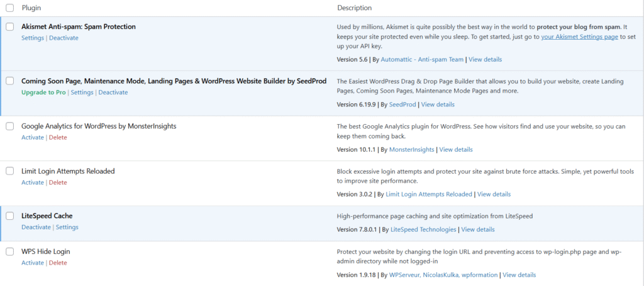Click the Plugin column header
This screenshot has height=286, width=644.
(31, 8)
